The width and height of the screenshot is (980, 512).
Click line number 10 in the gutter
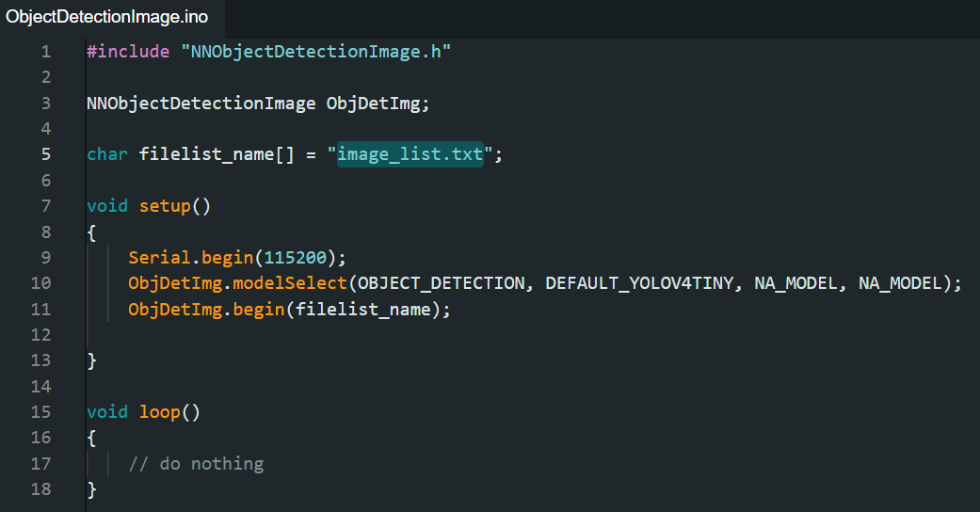tap(40, 283)
